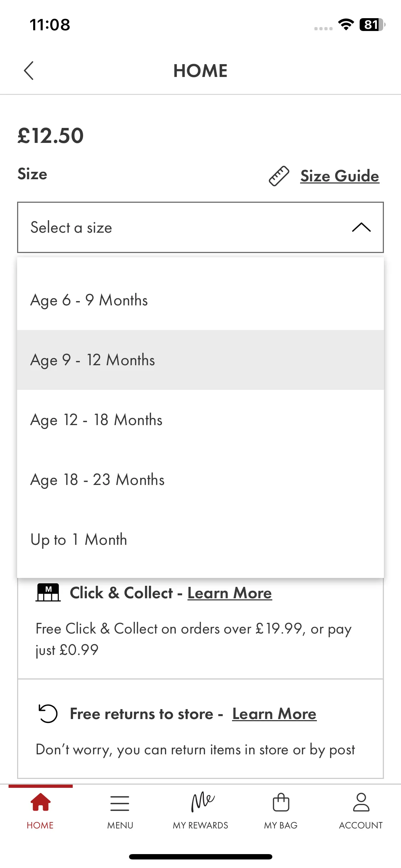
Task: Tap the Click & Collect store icon
Action: coord(48,593)
